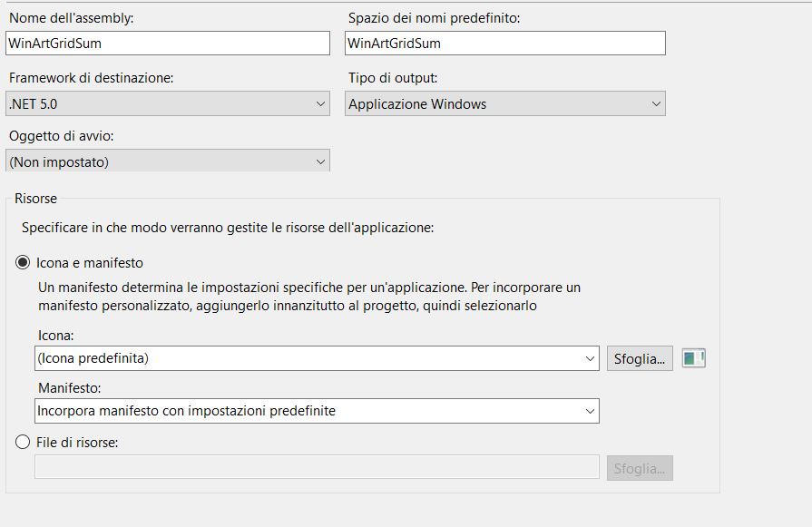Focus the Spazio dei nomi predefinito field
812x527 pixels.
505,43
